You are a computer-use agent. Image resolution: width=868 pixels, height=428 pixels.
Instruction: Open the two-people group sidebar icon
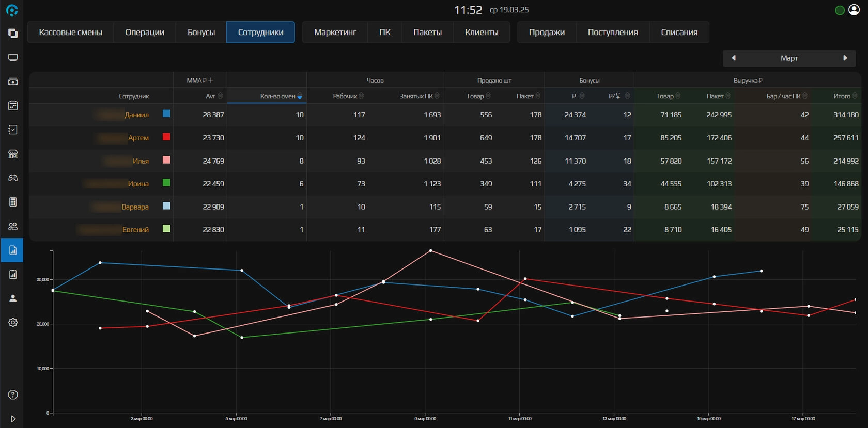pyautogui.click(x=13, y=226)
